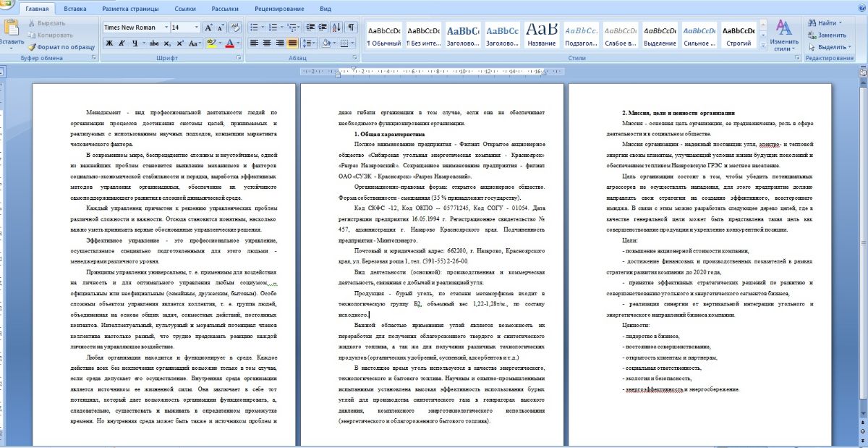Click the grow font size icon
The image size is (868, 448).
[209, 28]
